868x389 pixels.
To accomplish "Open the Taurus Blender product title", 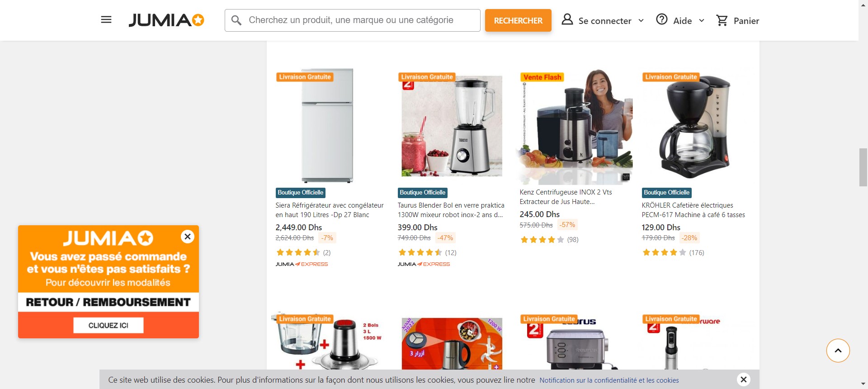I will click(451, 210).
